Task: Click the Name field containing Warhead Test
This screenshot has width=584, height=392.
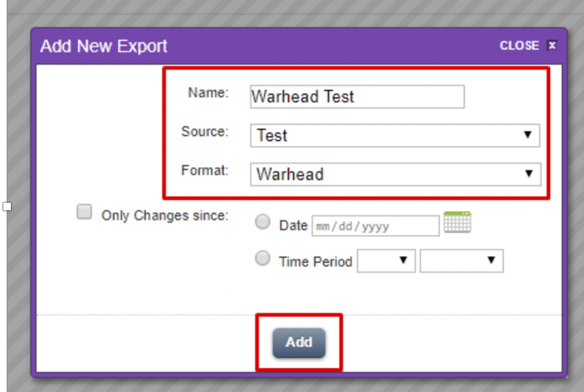Action: [x=357, y=97]
